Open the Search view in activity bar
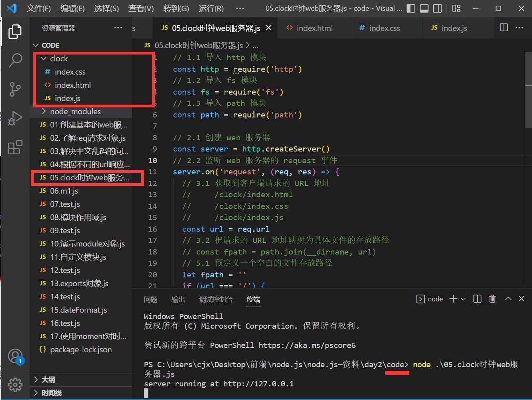The image size is (532, 400). 15,60
